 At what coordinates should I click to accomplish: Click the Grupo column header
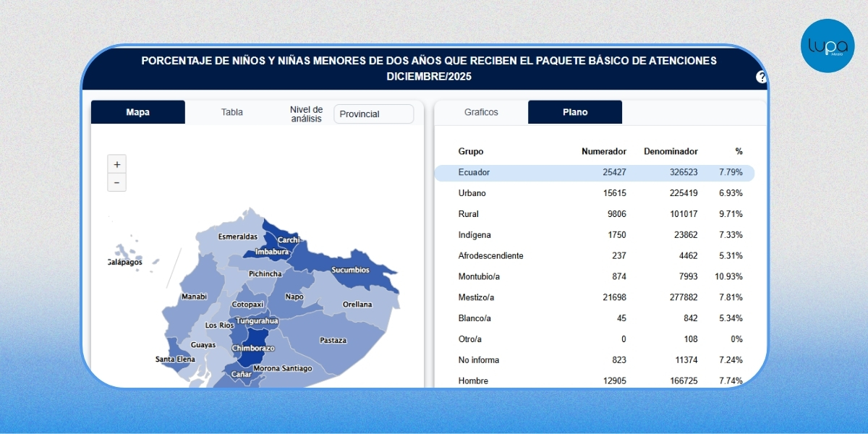pos(471,151)
